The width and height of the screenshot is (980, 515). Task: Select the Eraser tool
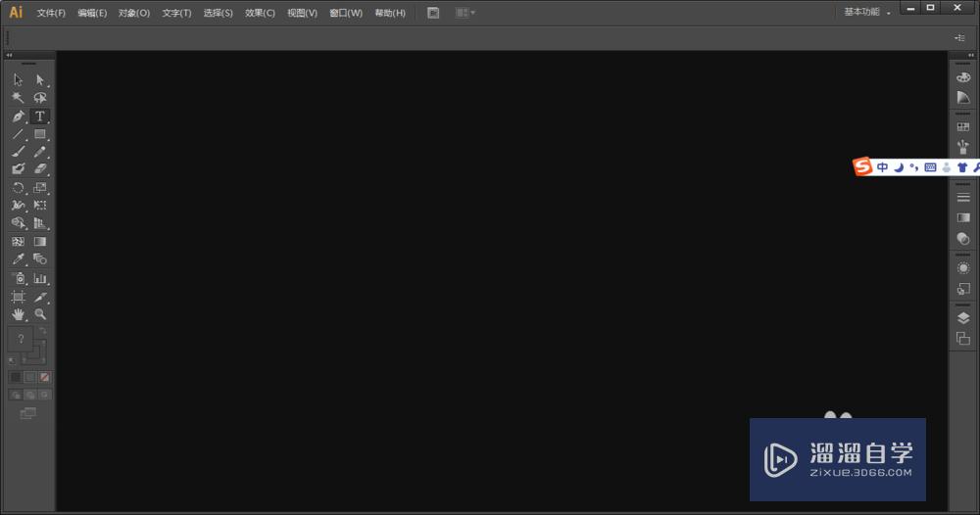point(40,169)
